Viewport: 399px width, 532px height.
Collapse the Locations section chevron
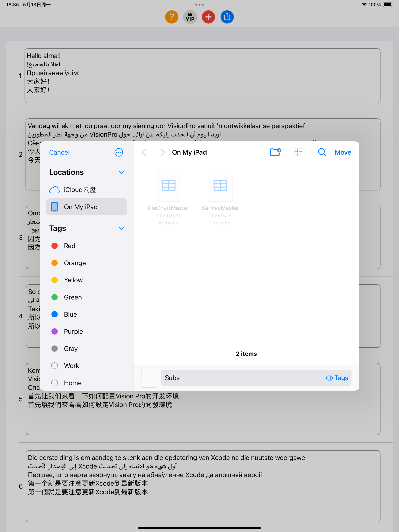tap(121, 173)
